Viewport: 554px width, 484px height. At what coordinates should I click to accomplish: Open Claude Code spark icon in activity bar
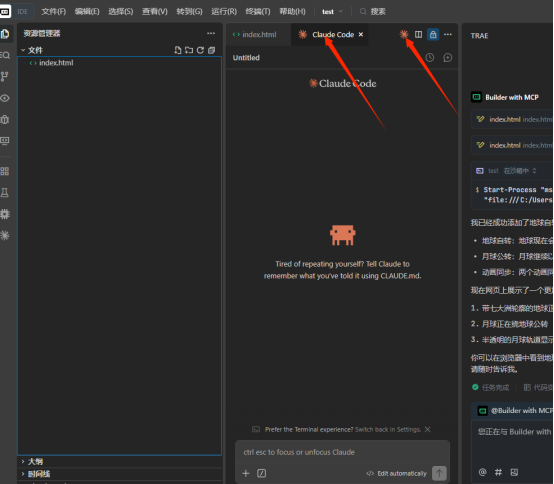(x=5, y=235)
